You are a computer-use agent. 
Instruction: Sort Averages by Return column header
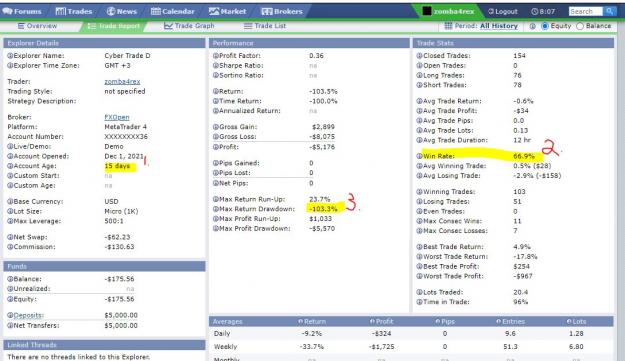(x=312, y=322)
